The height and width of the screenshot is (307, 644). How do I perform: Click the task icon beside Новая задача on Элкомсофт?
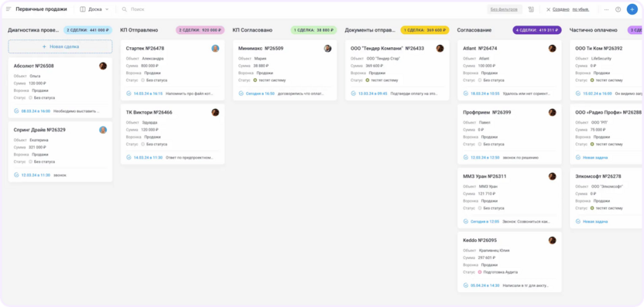click(578, 221)
